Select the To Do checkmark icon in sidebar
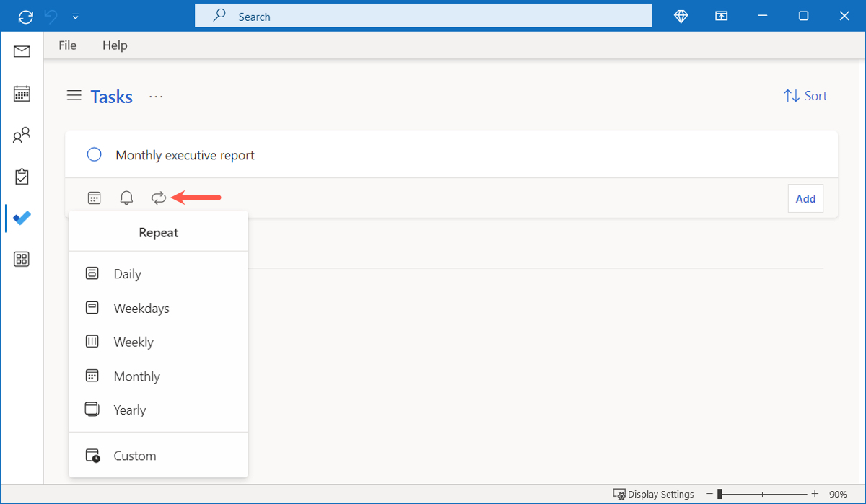The width and height of the screenshot is (866, 504). click(21, 218)
